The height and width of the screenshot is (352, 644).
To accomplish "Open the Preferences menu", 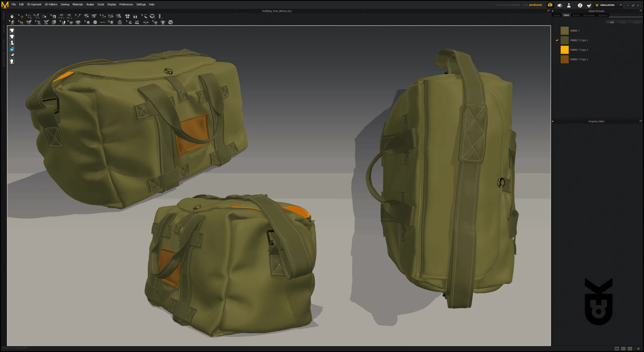I will pyautogui.click(x=126, y=4).
